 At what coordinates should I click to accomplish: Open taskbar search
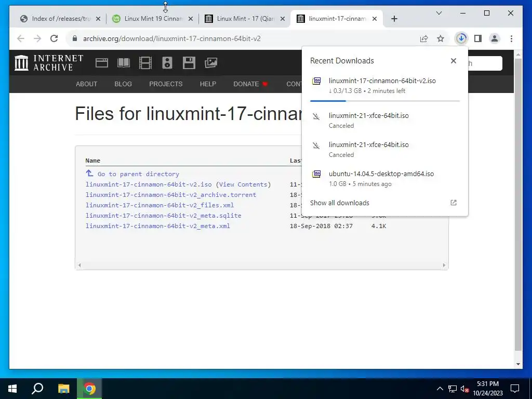37,389
